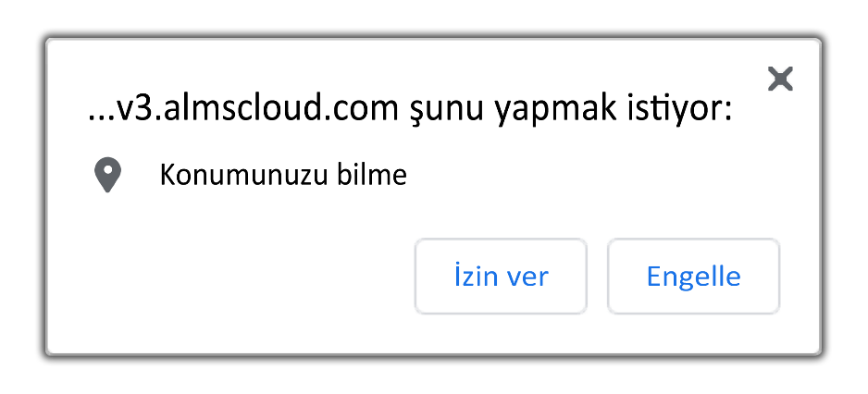Block location access with Engelle
This screenshot has height=394, width=868.
click(x=694, y=277)
